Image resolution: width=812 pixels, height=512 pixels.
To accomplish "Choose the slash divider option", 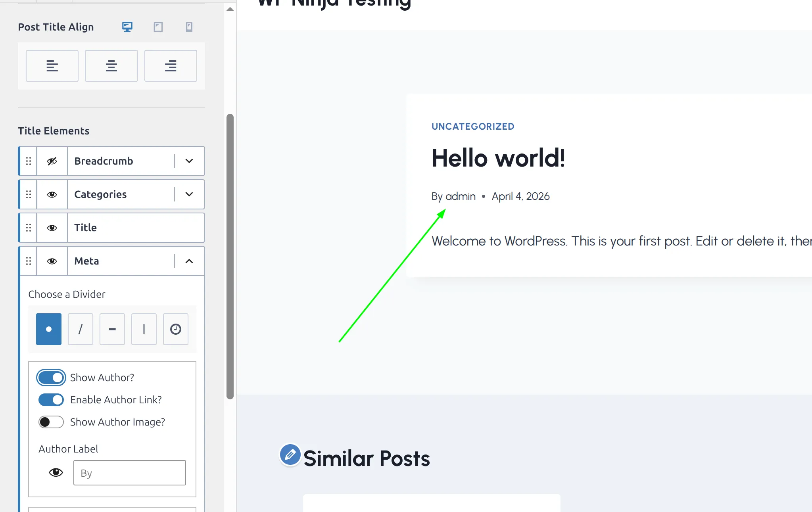I will coord(81,329).
